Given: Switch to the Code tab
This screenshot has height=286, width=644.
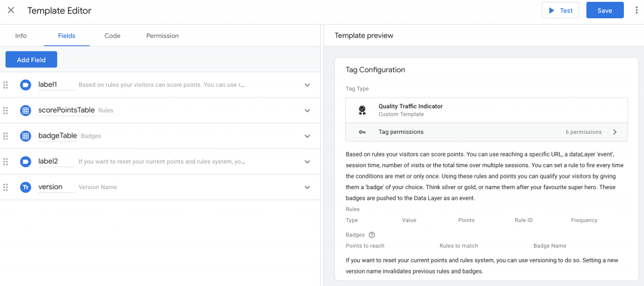Looking at the screenshot, I should (113, 36).
